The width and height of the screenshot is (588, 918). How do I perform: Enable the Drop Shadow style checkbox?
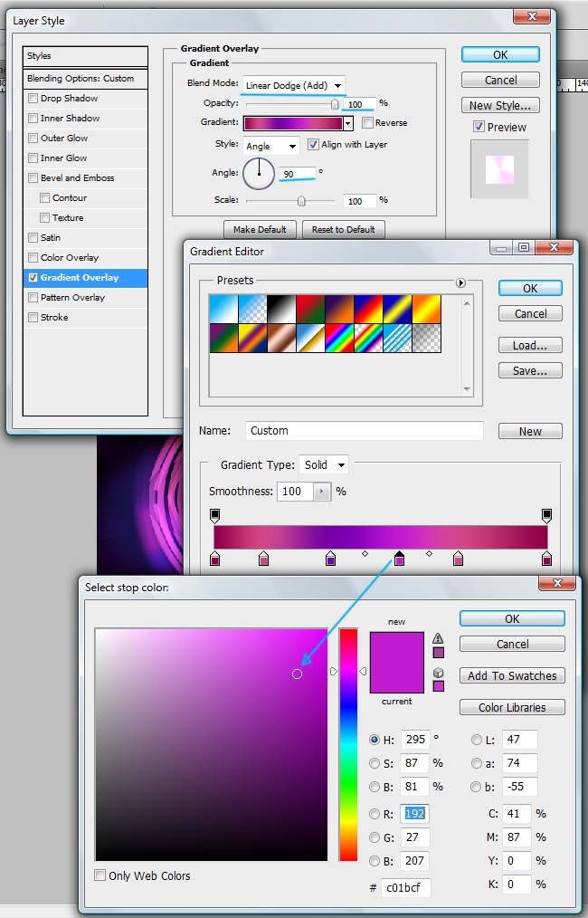click(x=33, y=99)
